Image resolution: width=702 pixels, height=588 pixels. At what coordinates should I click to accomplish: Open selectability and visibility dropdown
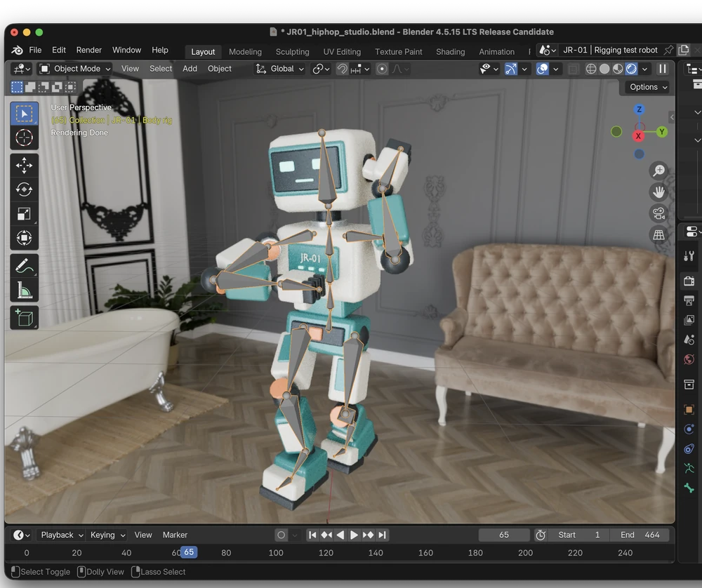(489, 69)
